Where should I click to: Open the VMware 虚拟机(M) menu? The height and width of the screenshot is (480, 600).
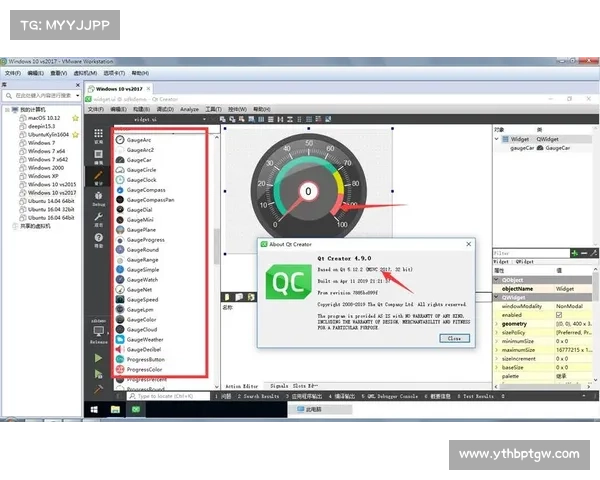tap(85, 73)
